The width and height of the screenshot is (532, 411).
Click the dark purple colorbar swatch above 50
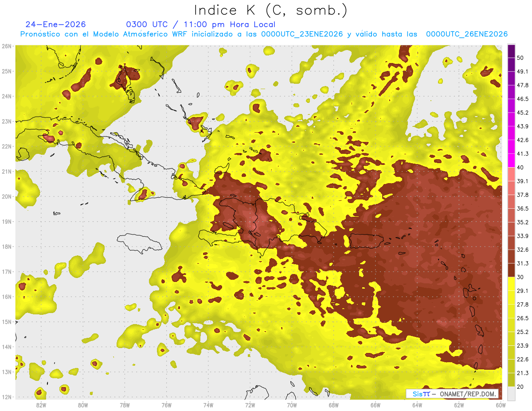(512, 51)
